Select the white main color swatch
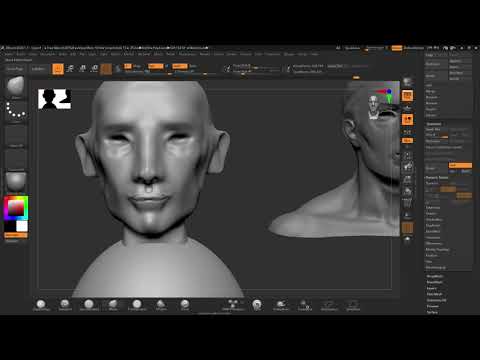This screenshot has width=480, height=360. (x=22, y=226)
